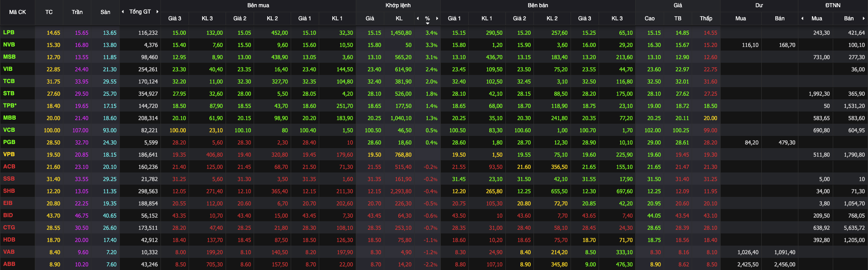Viewport: 868px width, 270px height.
Task: Click EIB total value 188,854
Action: click(148, 204)
